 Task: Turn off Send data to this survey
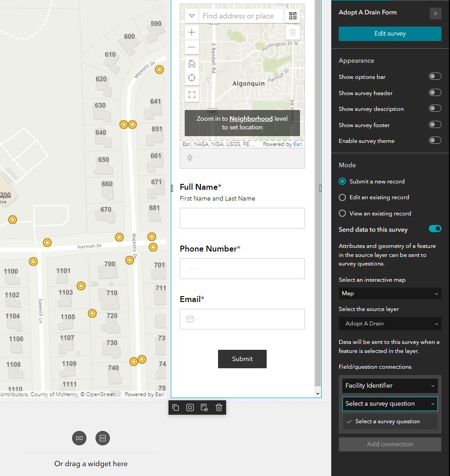(x=434, y=229)
